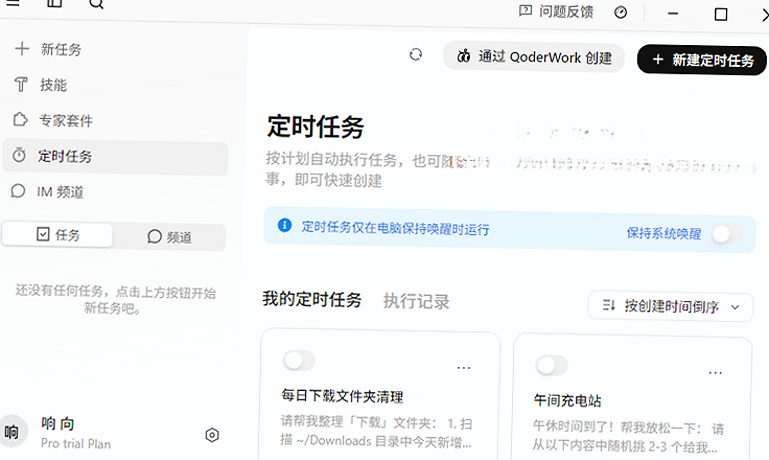769x460 pixels.
Task: Select 我的定时任务 tab
Action: click(312, 299)
